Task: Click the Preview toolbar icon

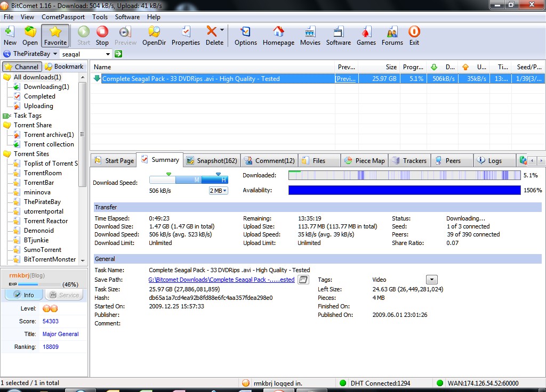Action: (x=125, y=36)
